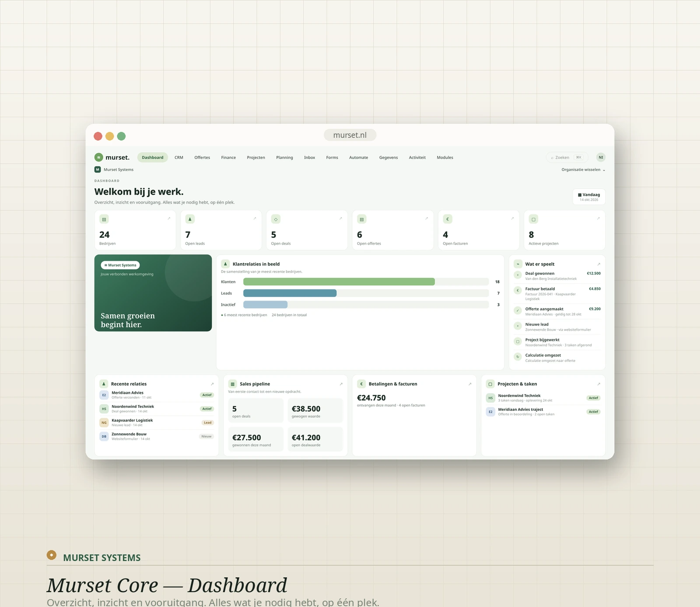Go to the Offertes tab
This screenshot has width=700, height=607.
(x=202, y=158)
